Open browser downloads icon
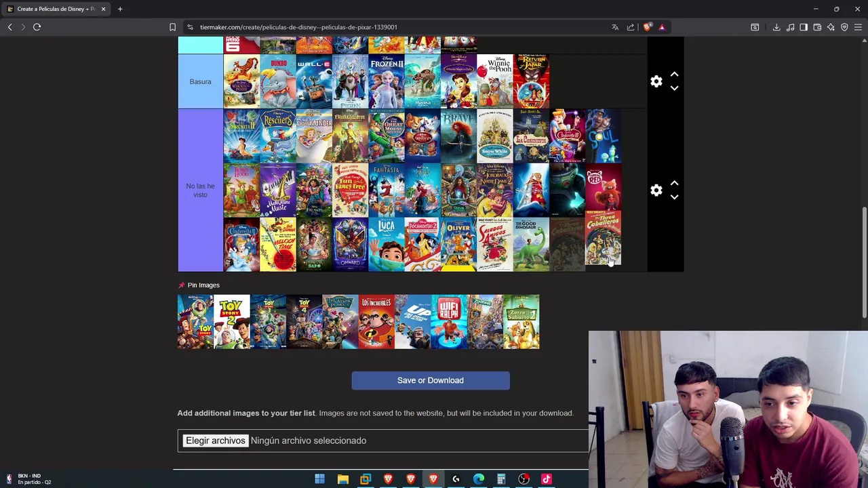Viewport: 868px width, 488px height. pos(776,27)
